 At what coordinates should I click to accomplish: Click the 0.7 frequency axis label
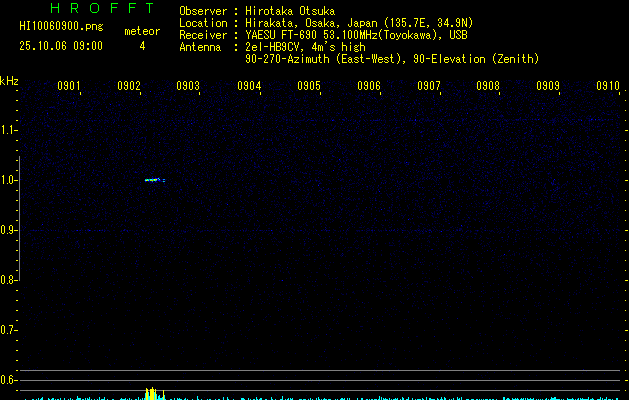(10, 329)
